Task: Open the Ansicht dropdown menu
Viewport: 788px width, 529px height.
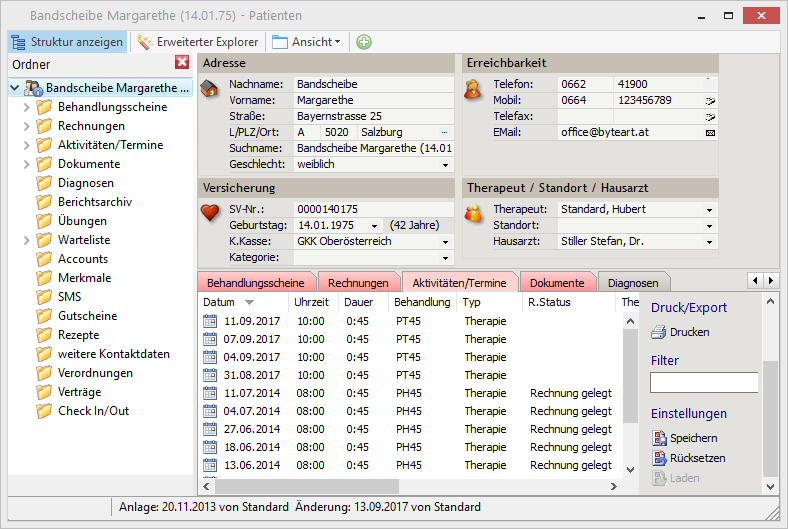Action: pyautogui.click(x=306, y=42)
